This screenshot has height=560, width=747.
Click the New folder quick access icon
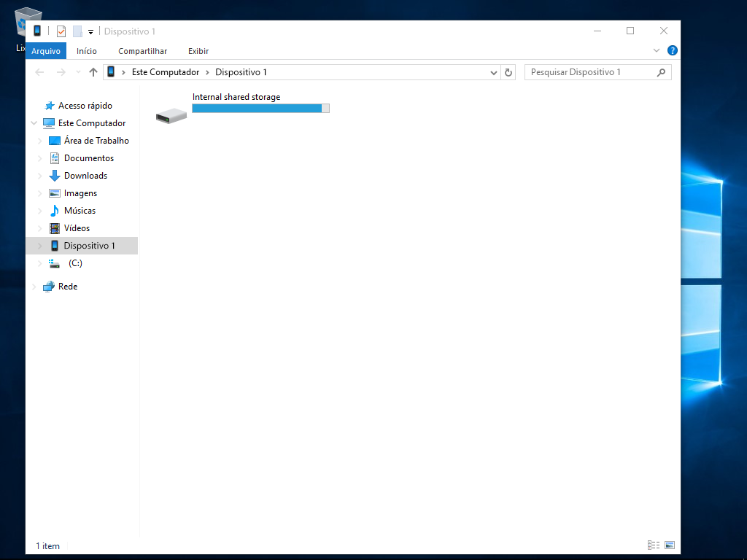tap(77, 31)
